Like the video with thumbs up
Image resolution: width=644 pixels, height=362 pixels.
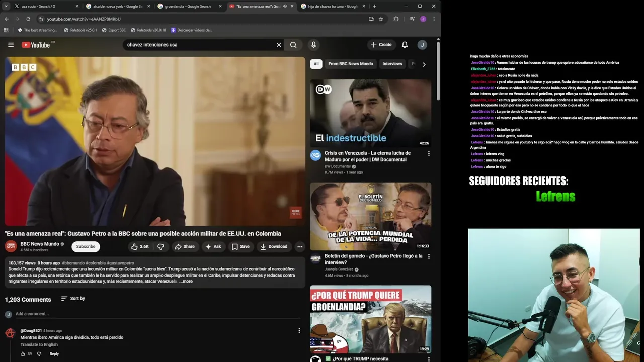(140, 246)
